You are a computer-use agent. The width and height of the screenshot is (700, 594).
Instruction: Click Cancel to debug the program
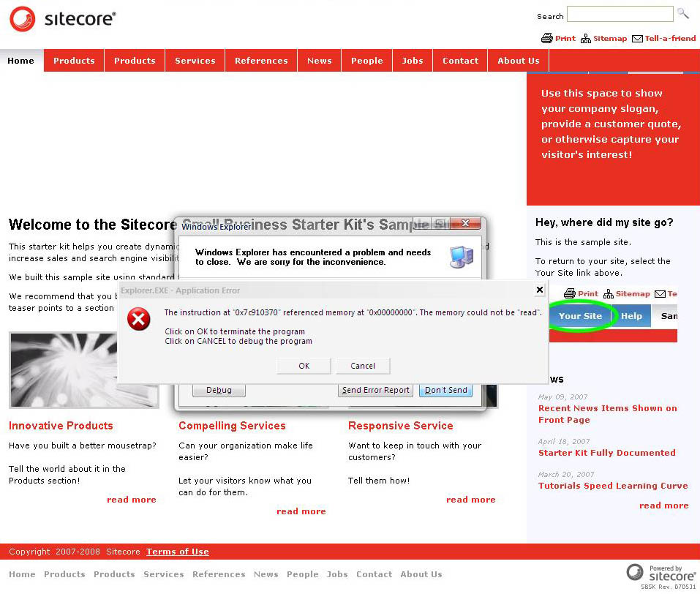click(363, 366)
